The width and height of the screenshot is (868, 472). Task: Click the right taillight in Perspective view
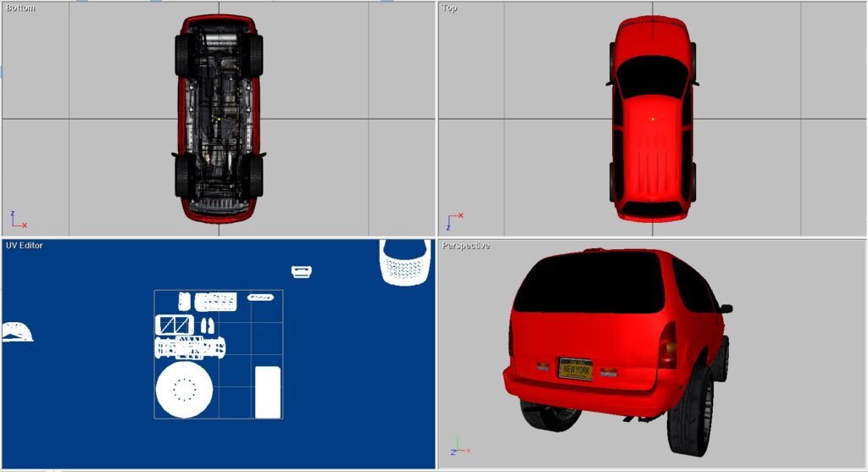(667, 344)
